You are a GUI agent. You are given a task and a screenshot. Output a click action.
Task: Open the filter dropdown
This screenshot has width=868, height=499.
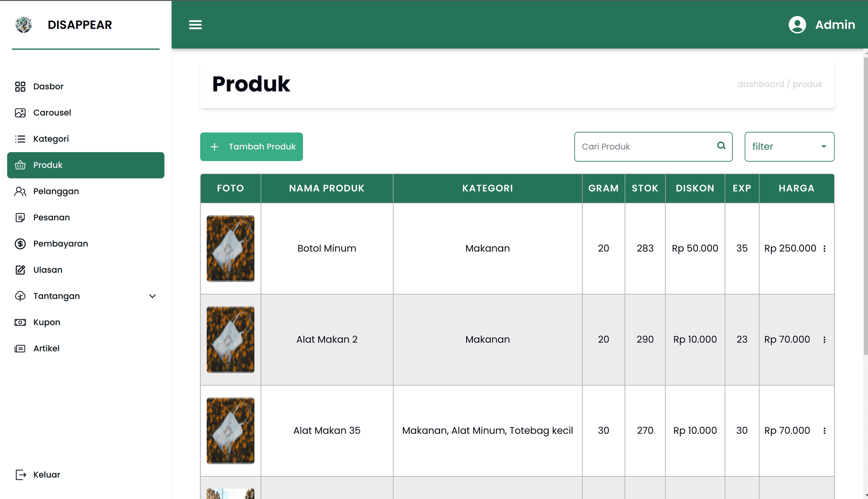(789, 147)
